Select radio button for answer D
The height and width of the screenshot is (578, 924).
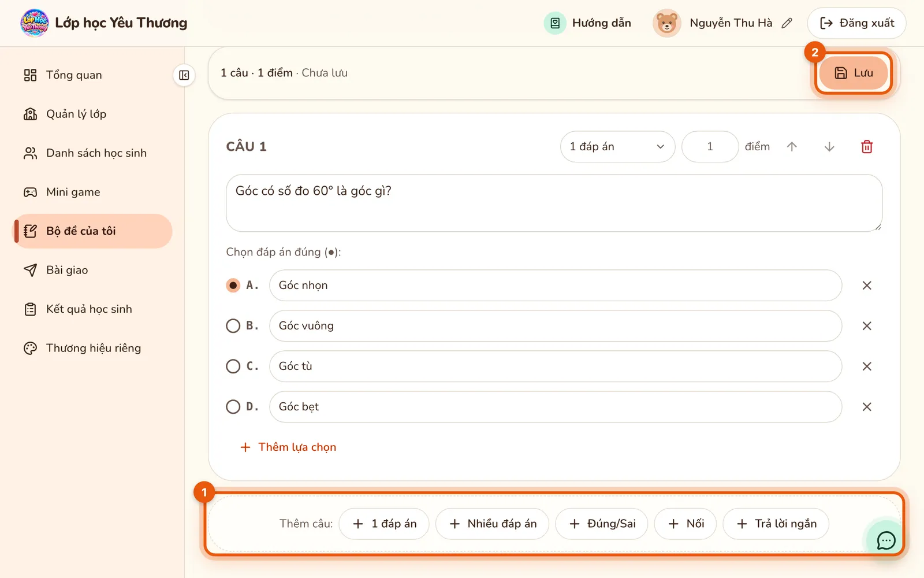(233, 407)
